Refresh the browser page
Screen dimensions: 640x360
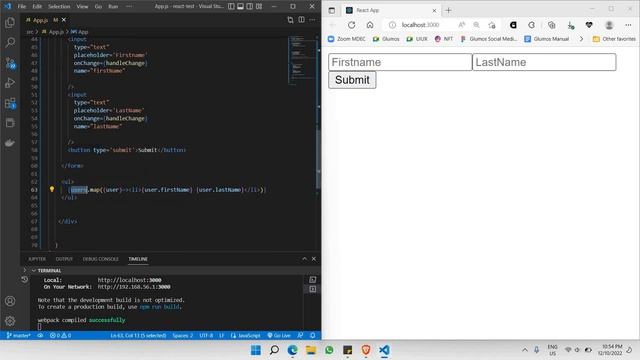click(x=351, y=25)
